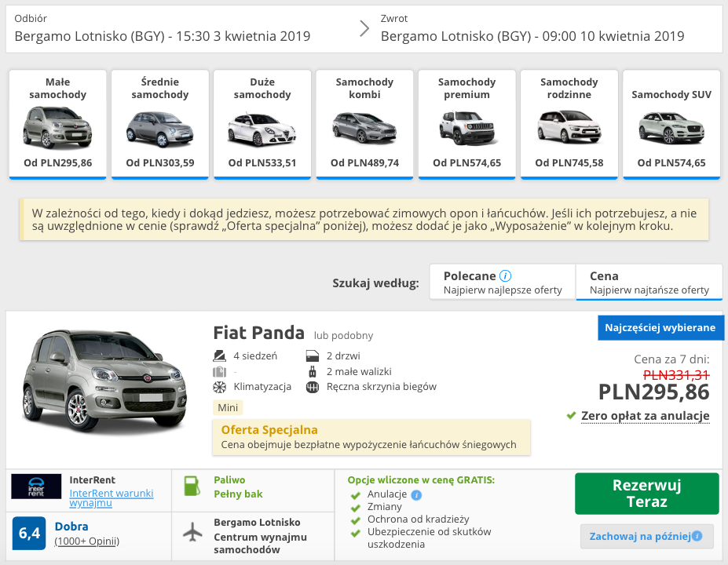The width and height of the screenshot is (728, 565).
Task: Open InterRent warunki wynajmu link
Action: point(111,498)
